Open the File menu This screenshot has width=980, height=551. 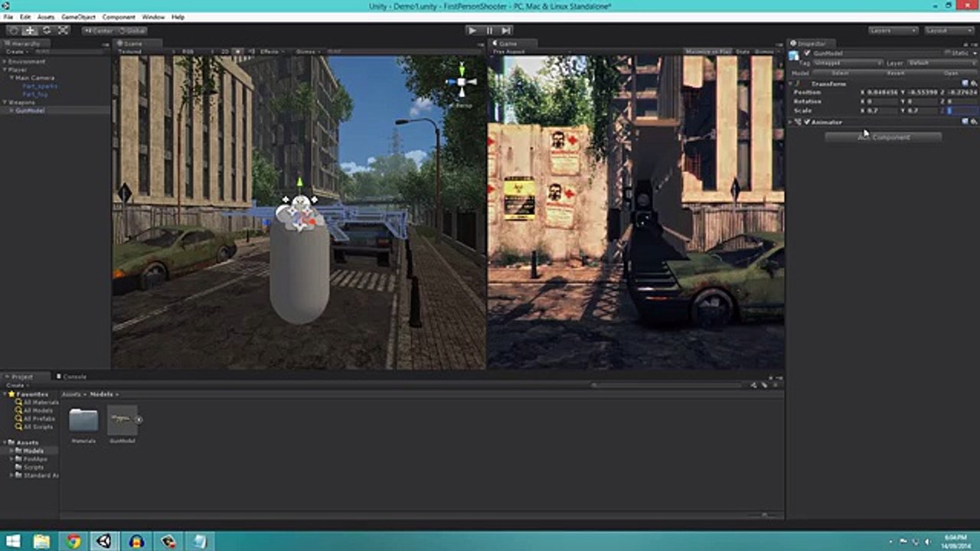pos(8,17)
